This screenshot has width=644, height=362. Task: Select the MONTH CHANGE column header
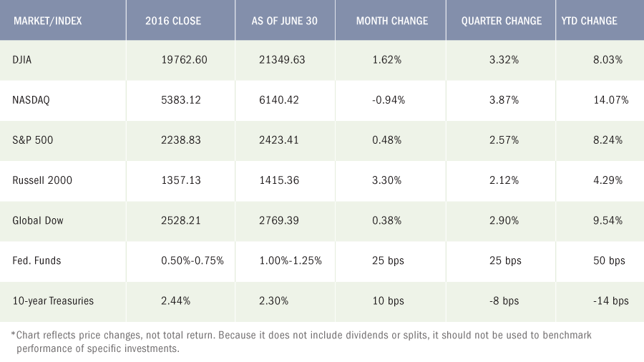coord(392,21)
